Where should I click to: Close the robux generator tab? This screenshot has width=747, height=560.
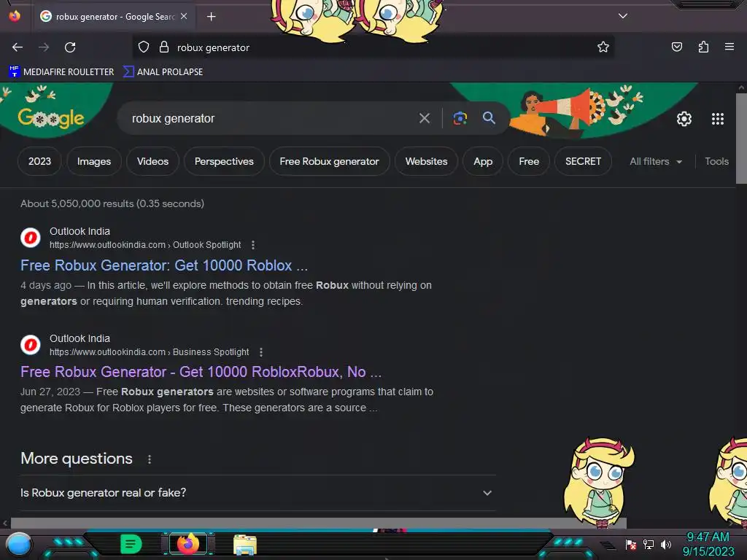click(184, 16)
